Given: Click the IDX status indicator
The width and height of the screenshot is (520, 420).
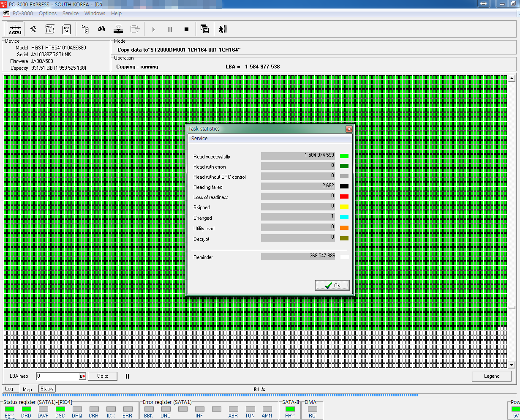Looking at the screenshot, I should (111, 409).
